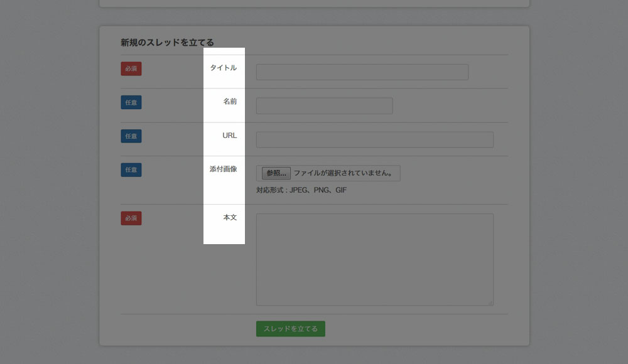Click the 任意 badge beside URL

131,136
